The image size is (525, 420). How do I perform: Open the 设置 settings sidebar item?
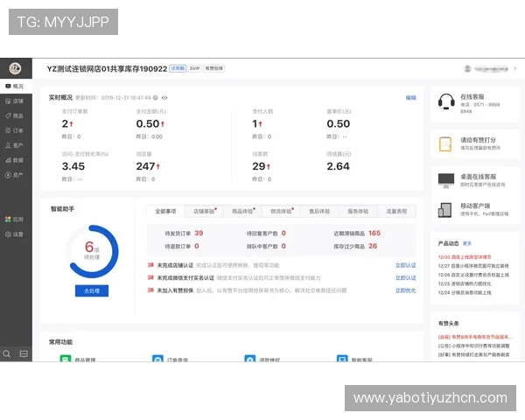tap(16, 234)
